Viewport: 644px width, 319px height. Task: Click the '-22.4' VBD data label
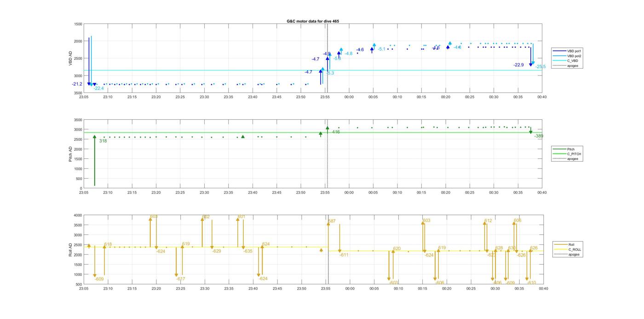tap(98, 88)
